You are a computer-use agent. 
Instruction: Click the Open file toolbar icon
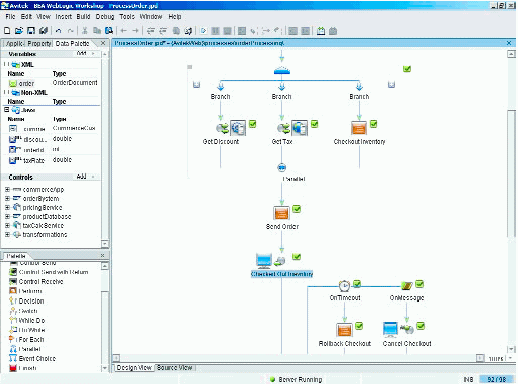tap(19, 31)
